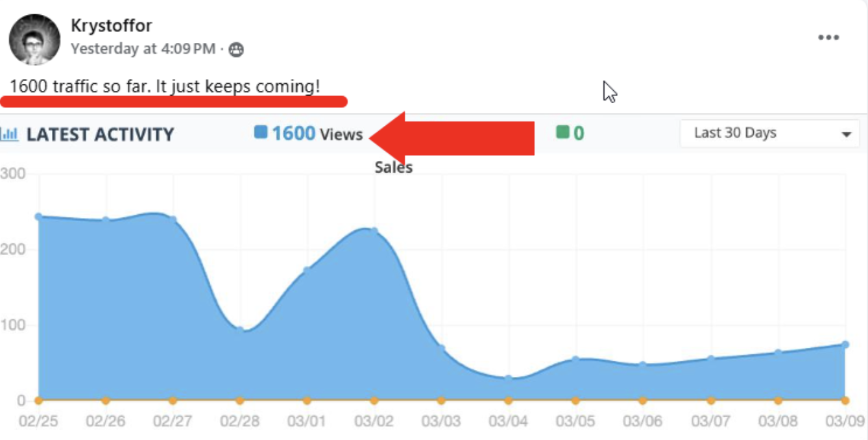Click the Sales chart title
The height and width of the screenshot is (440, 868).
click(393, 167)
